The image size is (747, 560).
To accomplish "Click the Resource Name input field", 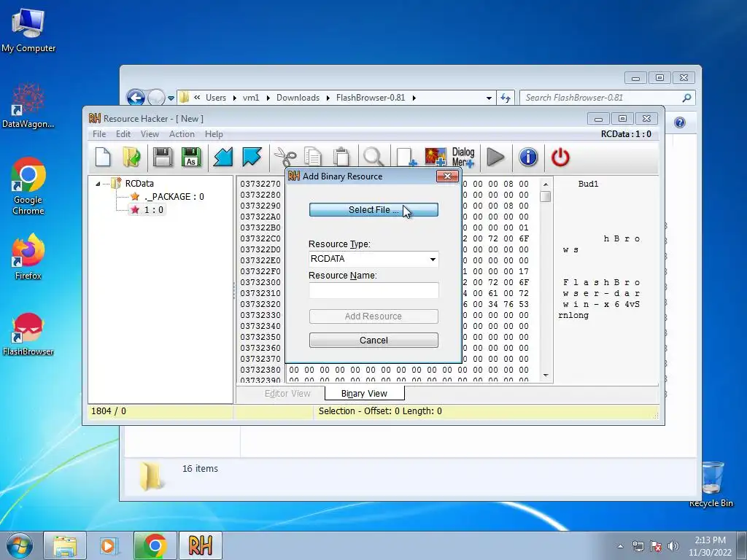I will point(373,290).
